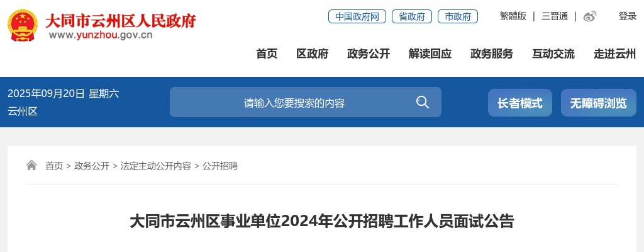Click 登录 to sign in
Image resolution: width=644 pixels, height=252 pixels.
pos(628,16)
